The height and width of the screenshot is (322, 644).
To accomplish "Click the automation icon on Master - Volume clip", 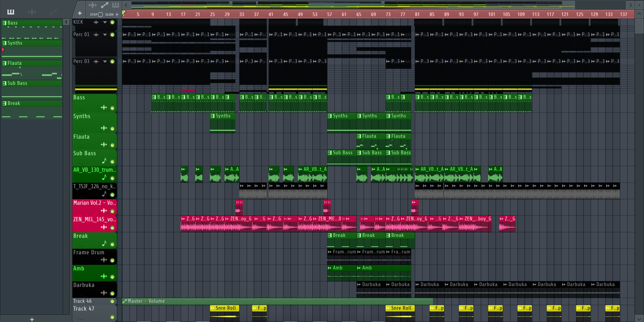I will pyautogui.click(x=125, y=301).
